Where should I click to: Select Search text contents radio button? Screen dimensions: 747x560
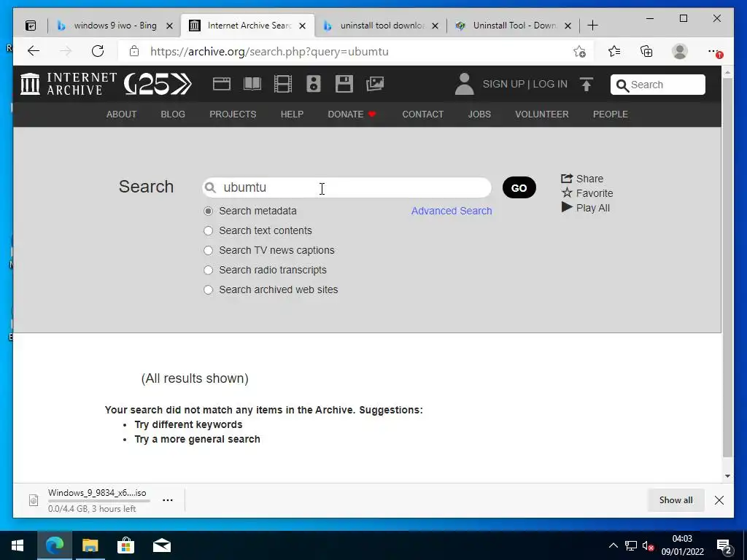coord(208,230)
